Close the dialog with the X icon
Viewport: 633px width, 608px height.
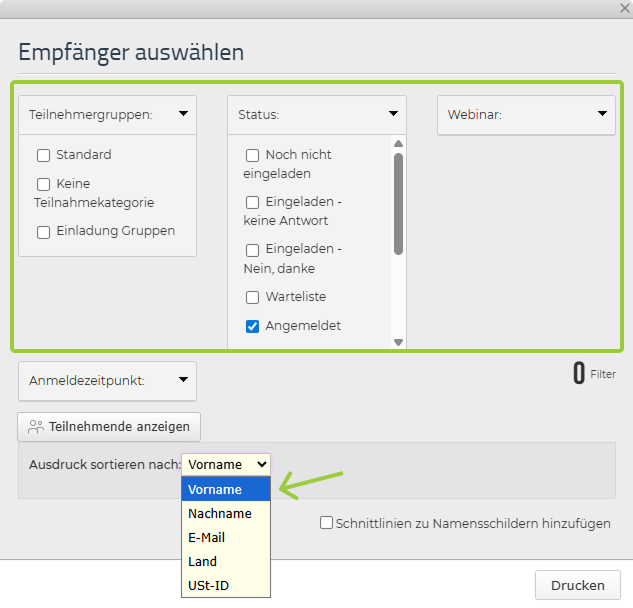click(x=624, y=8)
